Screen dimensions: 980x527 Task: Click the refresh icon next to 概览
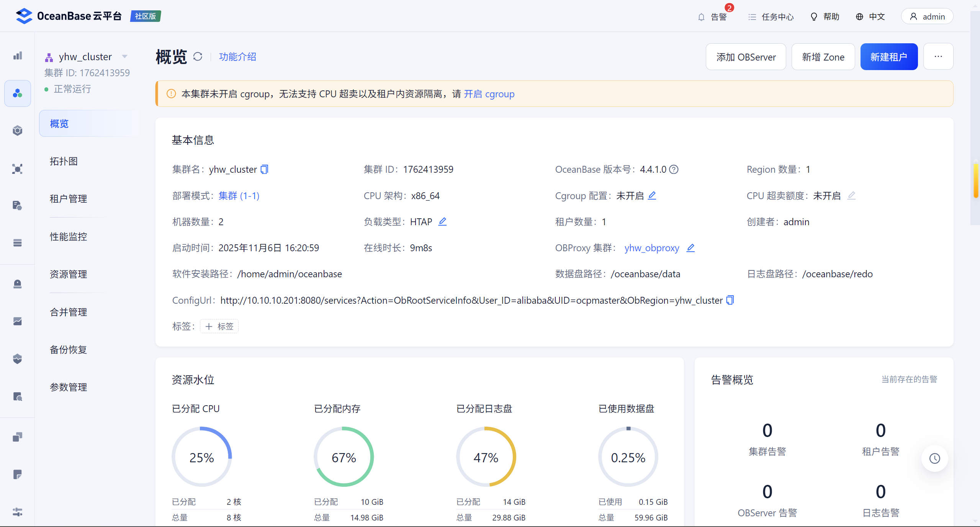(198, 57)
